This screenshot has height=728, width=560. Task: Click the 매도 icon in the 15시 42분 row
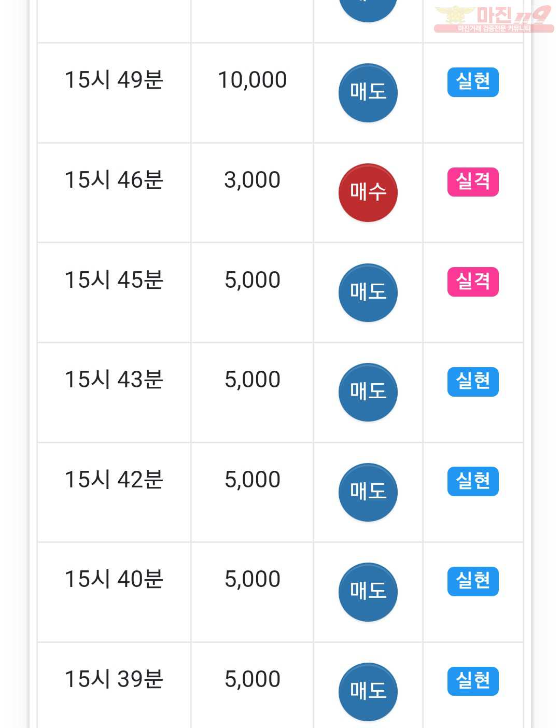point(368,492)
